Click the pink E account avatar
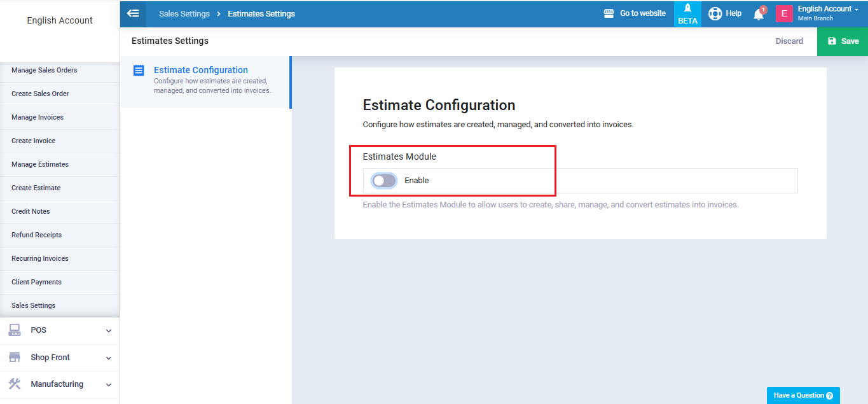868x404 pixels. pyautogui.click(x=783, y=13)
